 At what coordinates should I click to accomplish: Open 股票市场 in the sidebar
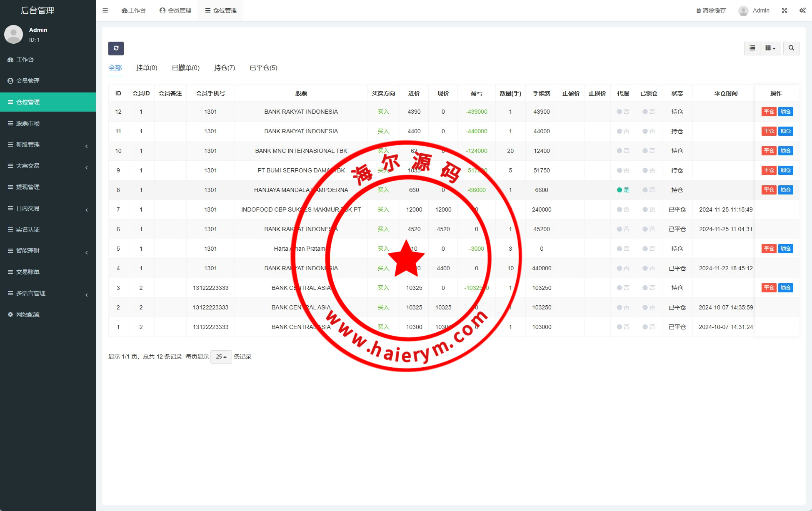[28, 123]
